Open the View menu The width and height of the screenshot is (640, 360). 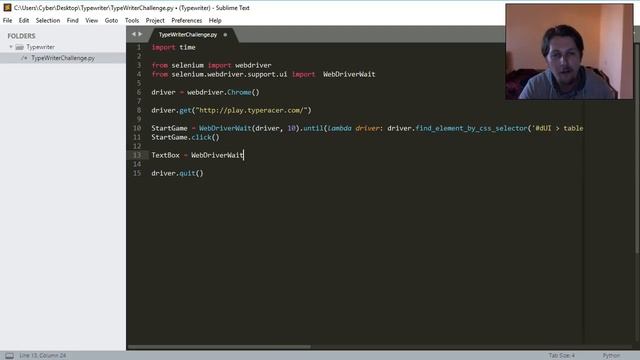91,20
